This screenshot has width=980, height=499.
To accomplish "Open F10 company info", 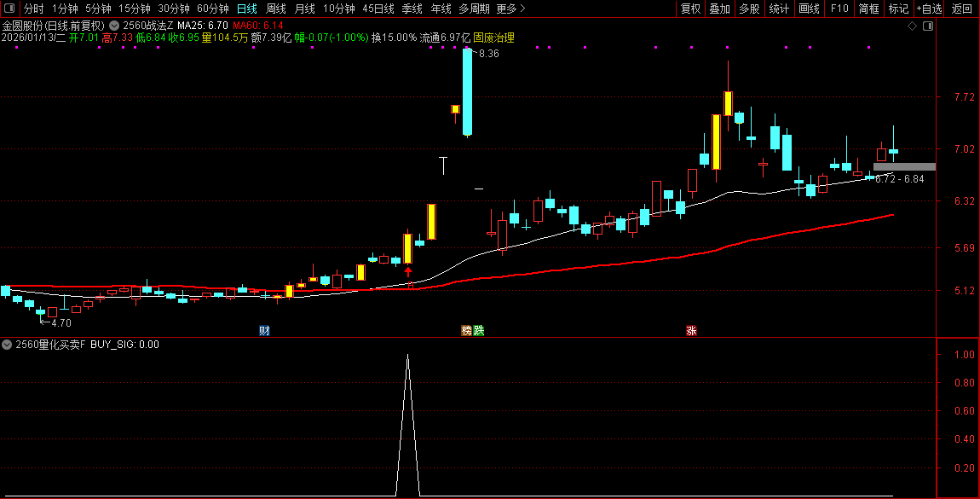I will point(839,9).
